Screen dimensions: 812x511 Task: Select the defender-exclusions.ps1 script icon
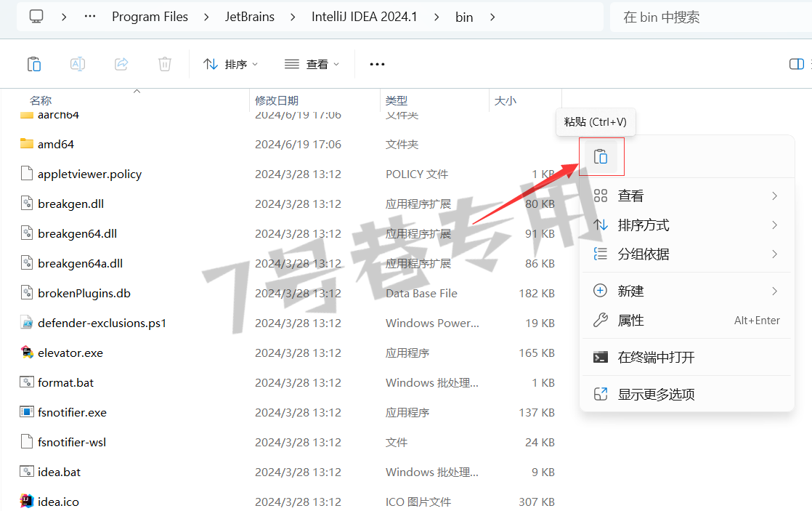[x=27, y=323]
